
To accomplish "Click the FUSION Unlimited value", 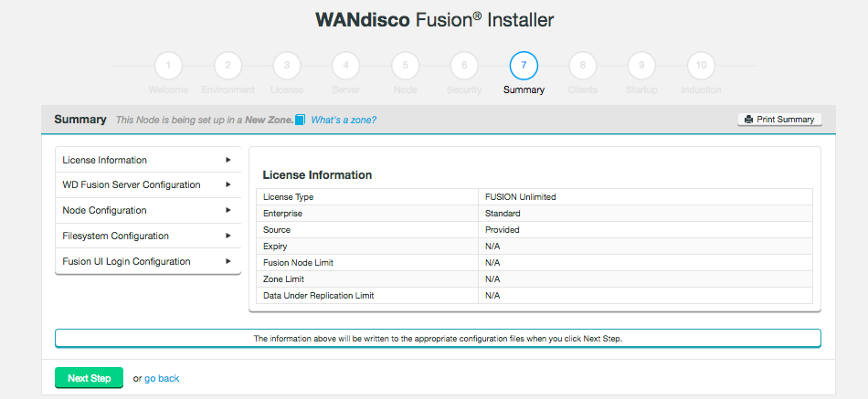I will point(521,196).
